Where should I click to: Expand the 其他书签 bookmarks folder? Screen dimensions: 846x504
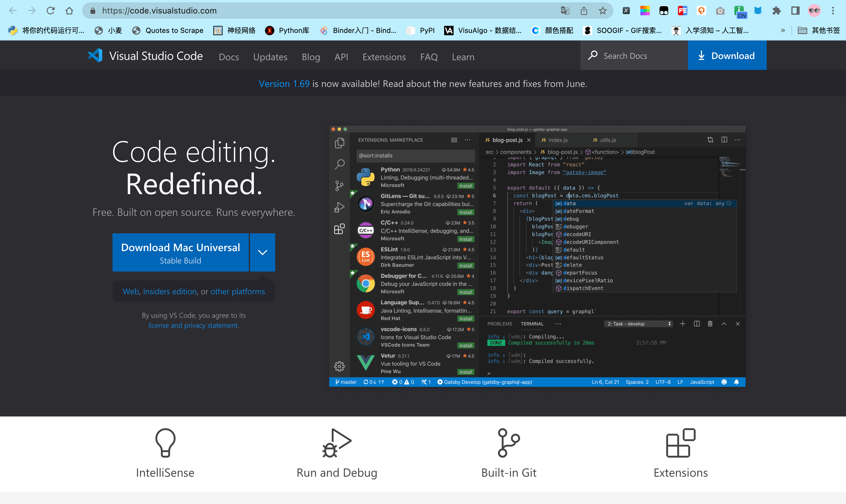click(x=818, y=31)
